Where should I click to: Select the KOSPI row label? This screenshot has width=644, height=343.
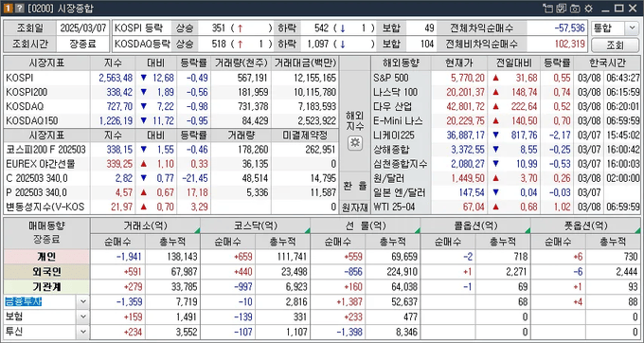coord(20,78)
